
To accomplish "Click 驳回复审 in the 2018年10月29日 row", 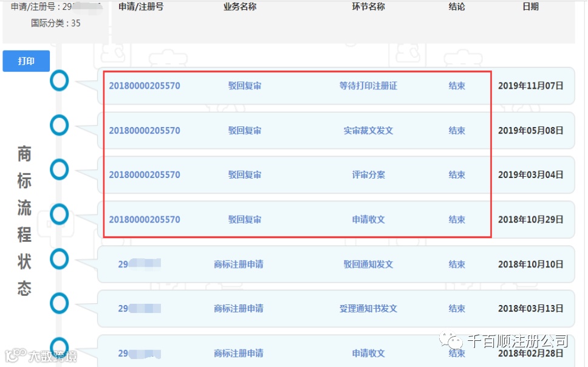I will click(x=245, y=219).
